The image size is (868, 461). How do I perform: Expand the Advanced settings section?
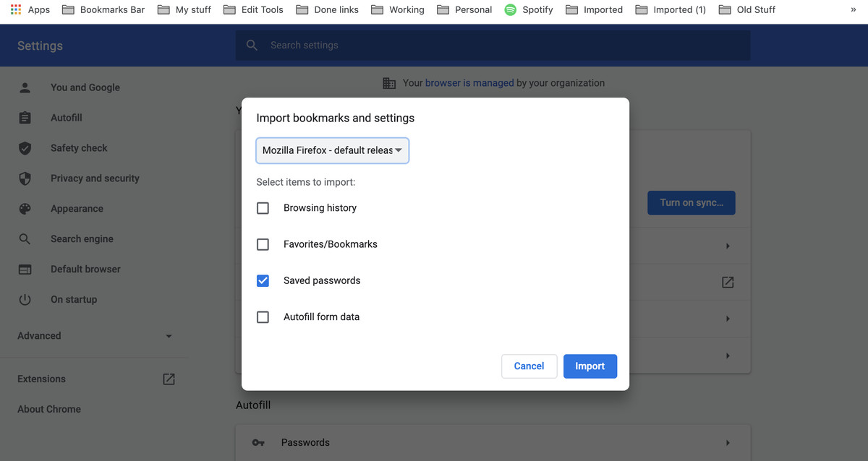pos(94,336)
